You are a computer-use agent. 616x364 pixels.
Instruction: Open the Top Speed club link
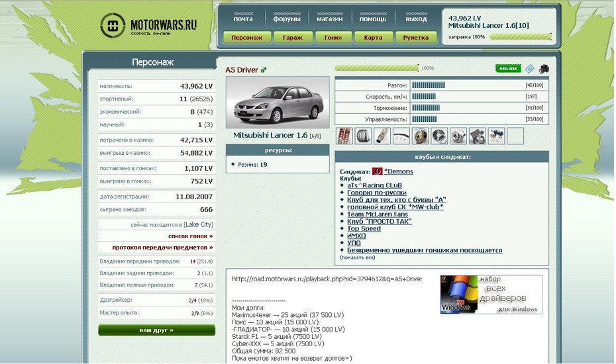(x=364, y=228)
